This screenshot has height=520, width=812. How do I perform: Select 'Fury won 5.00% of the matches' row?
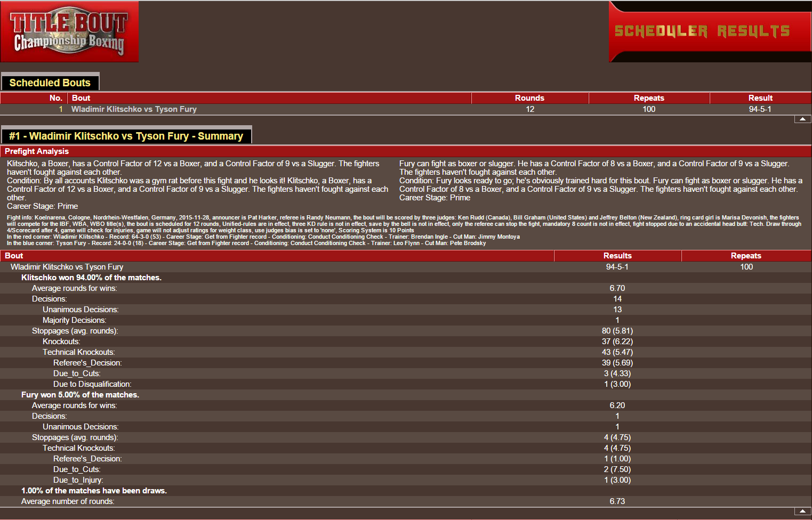[80, 395]
